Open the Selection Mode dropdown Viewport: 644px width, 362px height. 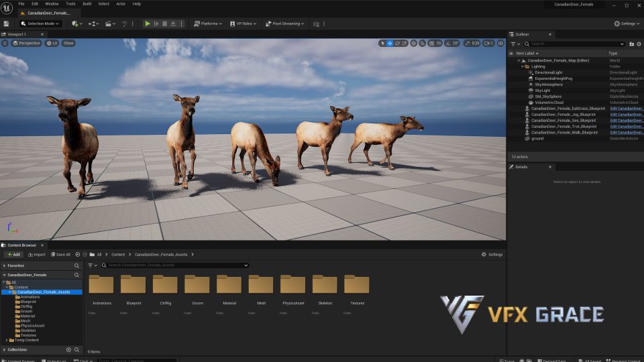(40, 23)
